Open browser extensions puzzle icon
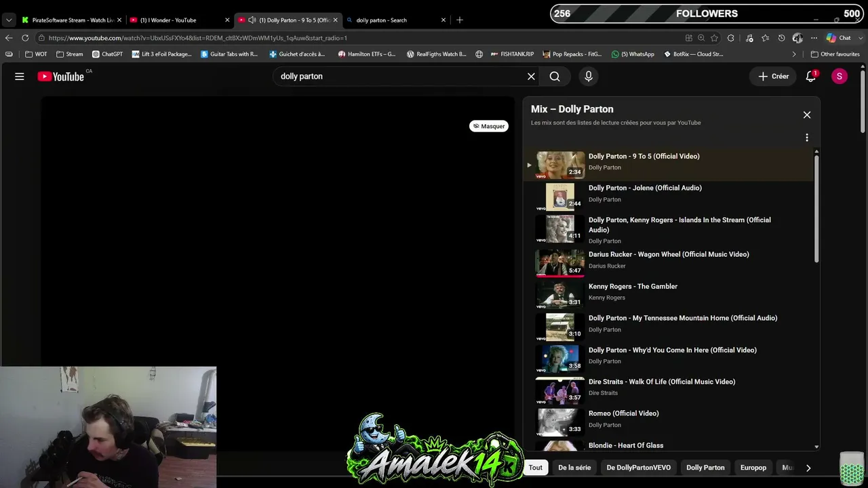Image resolution: width=868 pixels, height=488 pixels. click(x=731, y=38)
